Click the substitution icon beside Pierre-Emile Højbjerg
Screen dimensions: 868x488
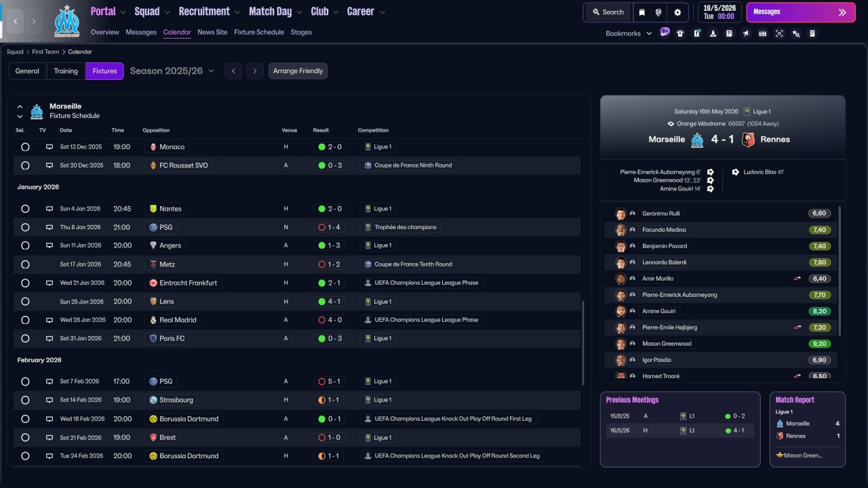click(797, 327)
